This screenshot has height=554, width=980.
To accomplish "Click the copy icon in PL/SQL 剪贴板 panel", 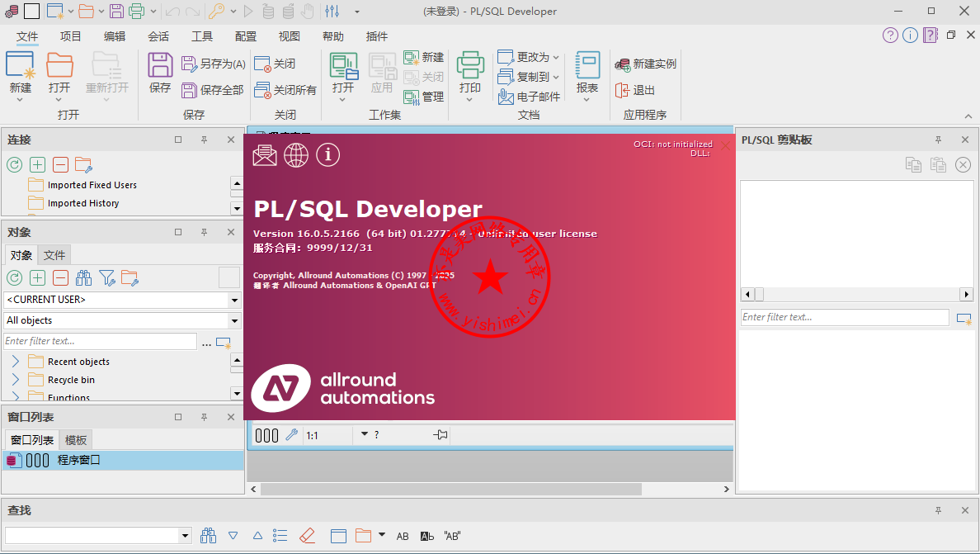I will [914, 165].
